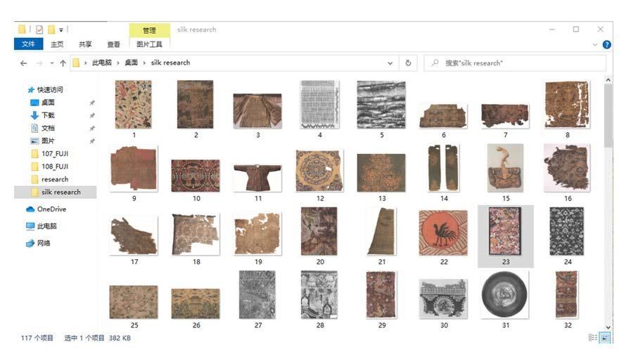Click file name label 26
The height and width of the screenshot is (364, 643).
196,325
